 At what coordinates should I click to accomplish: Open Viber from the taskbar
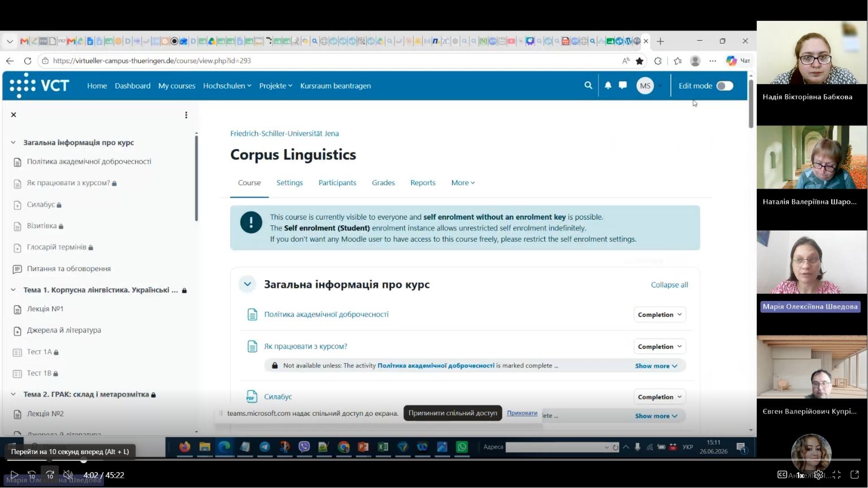click(x=304, y=447)
